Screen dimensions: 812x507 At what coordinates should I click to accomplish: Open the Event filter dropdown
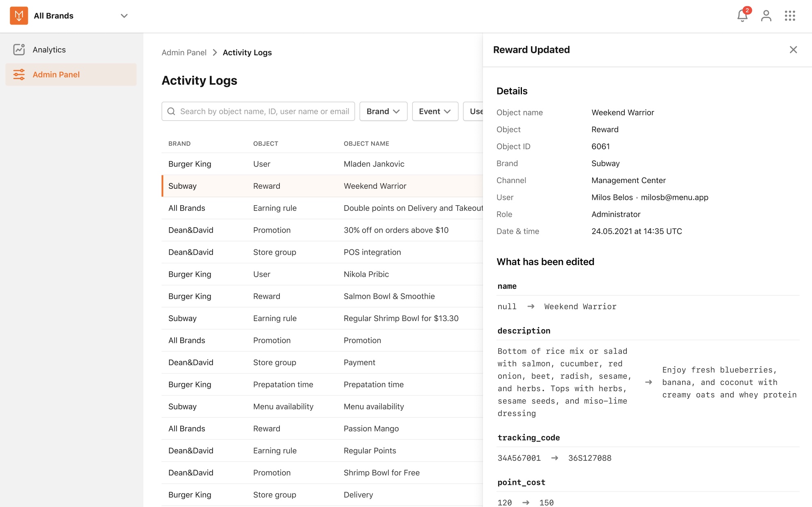[435, 111]
